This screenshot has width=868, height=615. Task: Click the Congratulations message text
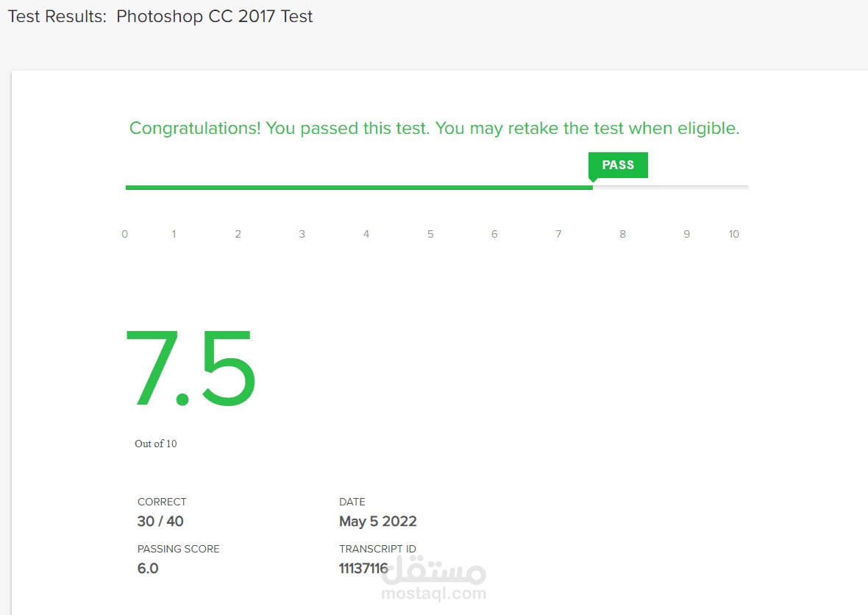click(x=435, y=129)
